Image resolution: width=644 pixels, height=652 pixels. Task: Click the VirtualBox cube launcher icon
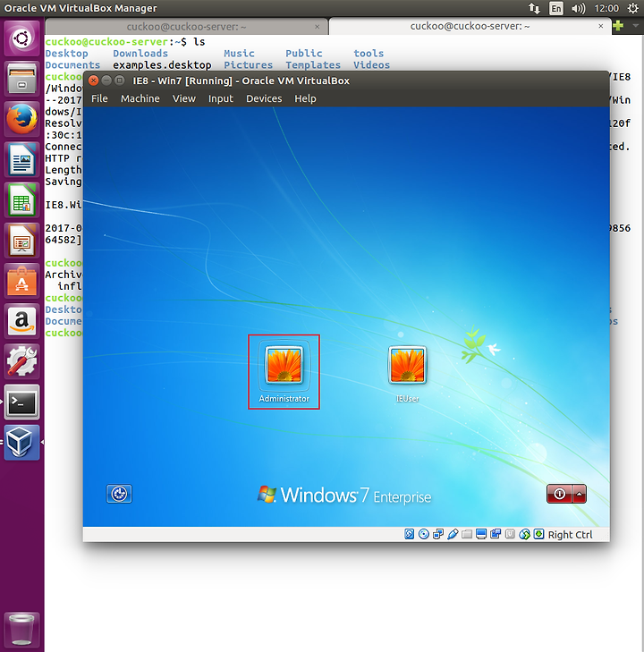(21, 443)
